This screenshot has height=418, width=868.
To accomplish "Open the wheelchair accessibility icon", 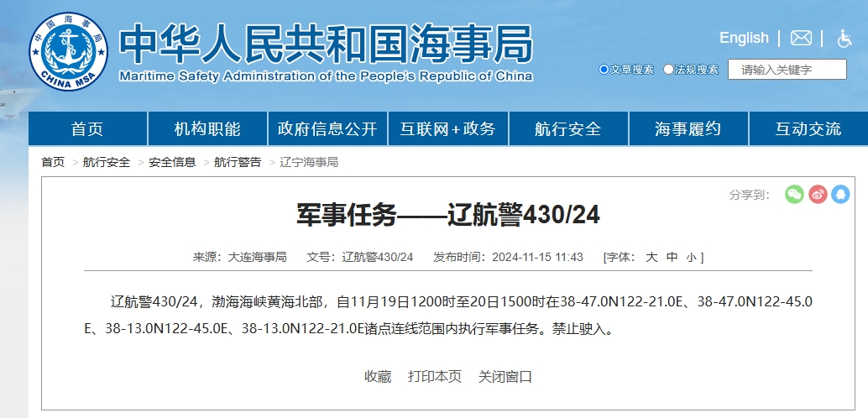I will coord(844,39).
